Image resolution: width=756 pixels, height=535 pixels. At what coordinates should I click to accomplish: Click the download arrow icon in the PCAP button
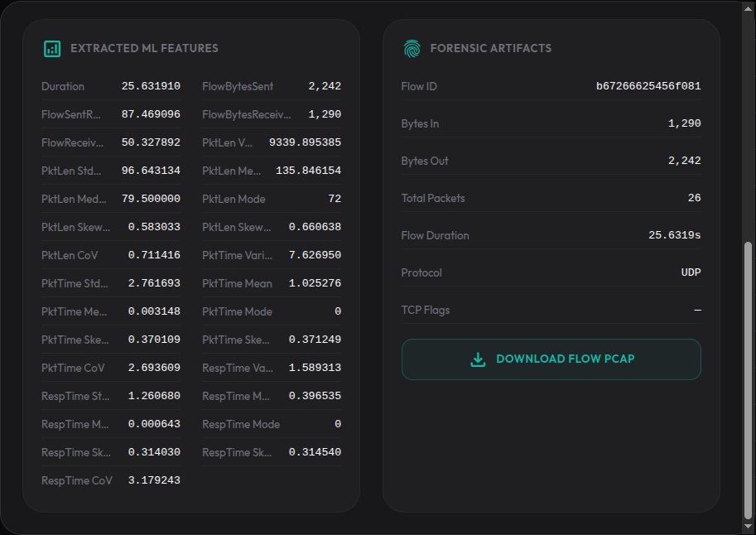pyautogui.click(x=478, y=359)
